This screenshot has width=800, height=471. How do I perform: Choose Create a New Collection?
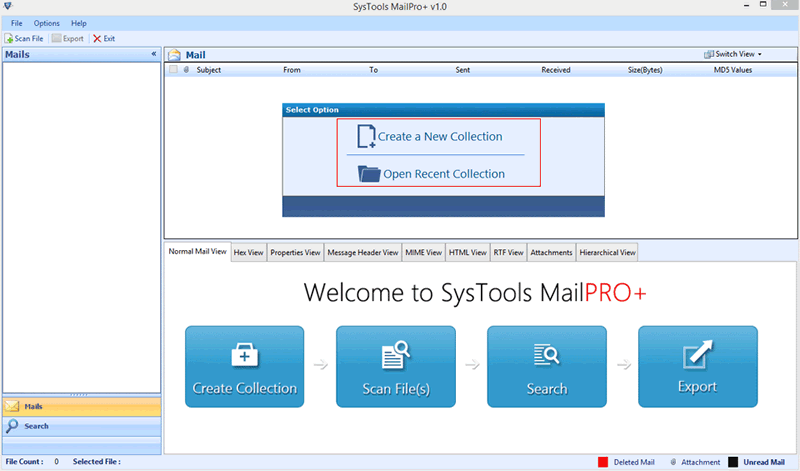click(x=430, y=136)
